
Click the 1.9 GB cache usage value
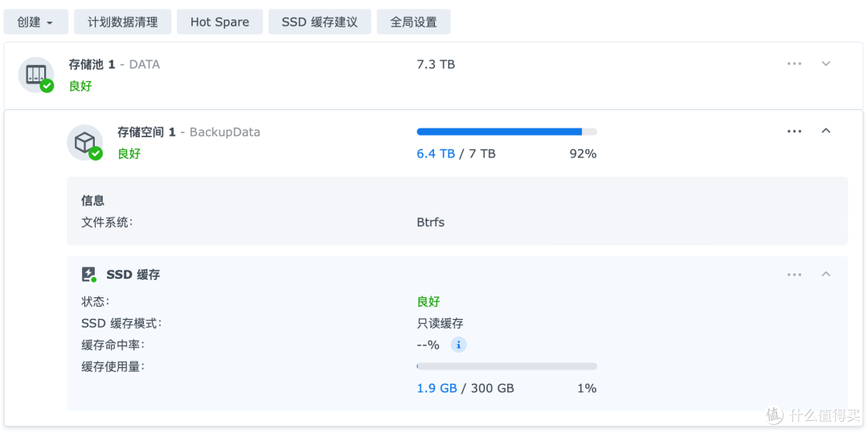(436, 388)
